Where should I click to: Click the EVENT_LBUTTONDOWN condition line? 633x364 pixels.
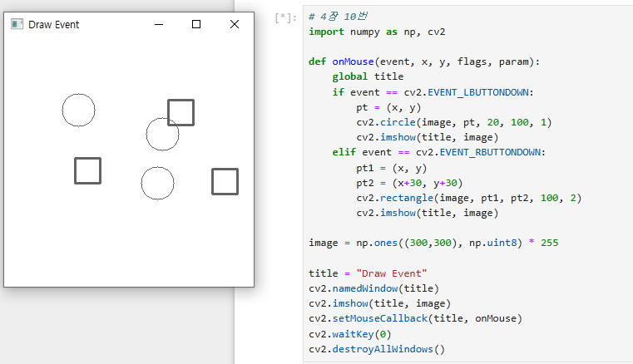point(433,92)
